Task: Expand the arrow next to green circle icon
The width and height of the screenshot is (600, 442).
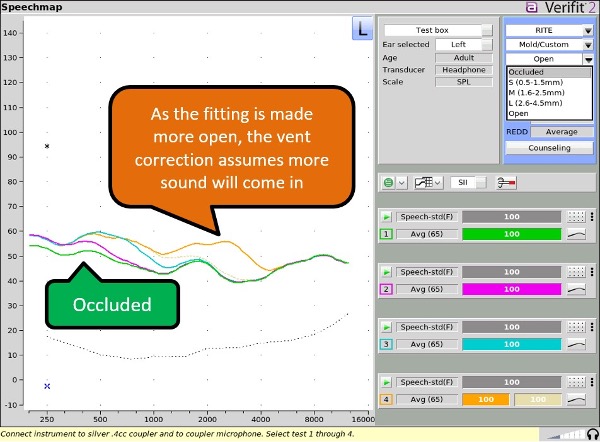Action: (401, 183)
